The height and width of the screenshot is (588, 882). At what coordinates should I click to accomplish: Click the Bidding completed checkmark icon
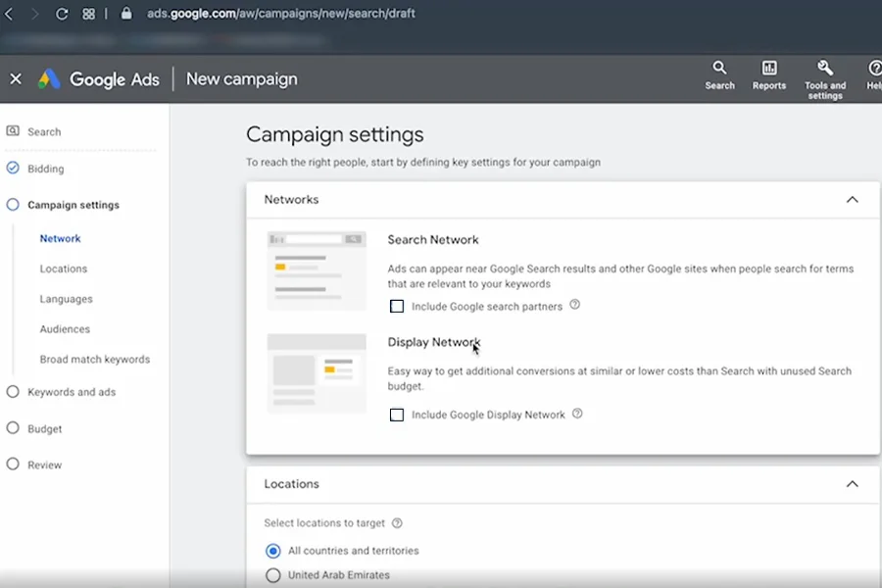click(13, 168)
